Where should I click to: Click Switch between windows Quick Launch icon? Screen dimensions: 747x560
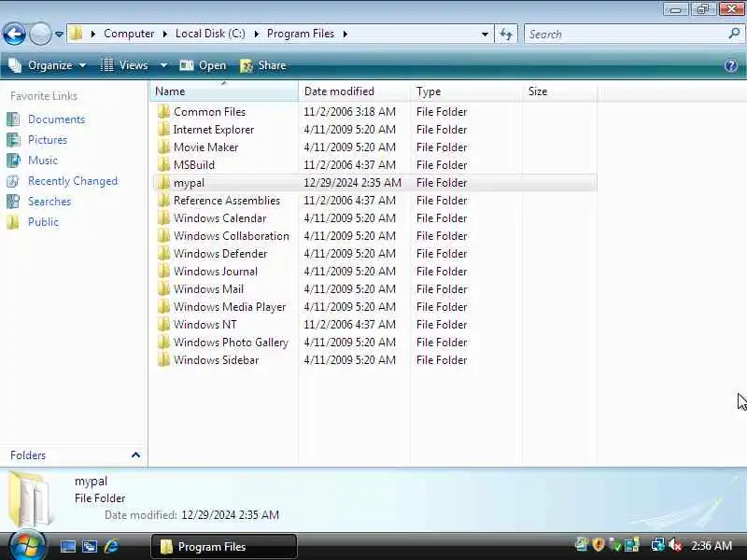(89, 546)
